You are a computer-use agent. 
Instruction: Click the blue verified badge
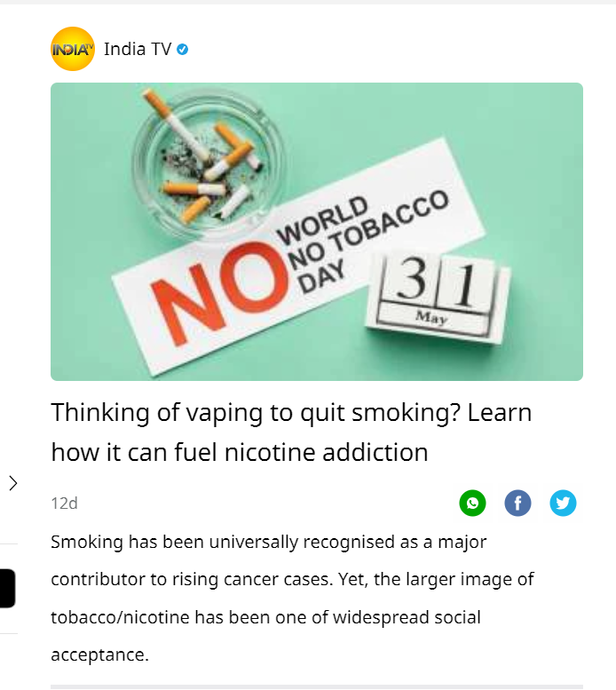click(x=183, y=50)
